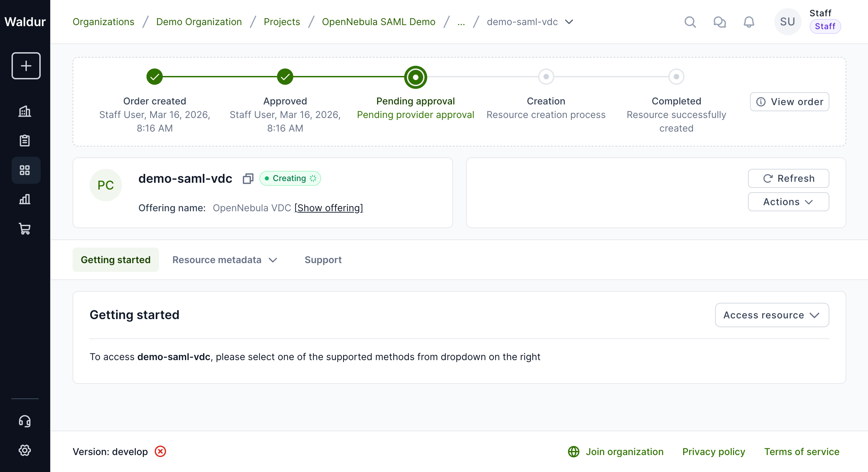Click the SU user avatar
This screenshot has width=868, height=472.
coord(787,22)
